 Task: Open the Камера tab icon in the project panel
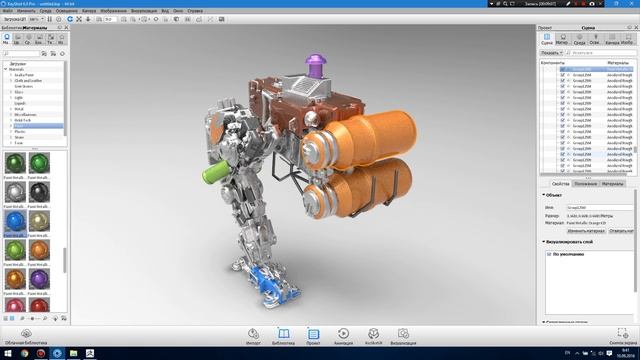pyautogui.click(x=612, y=39)
